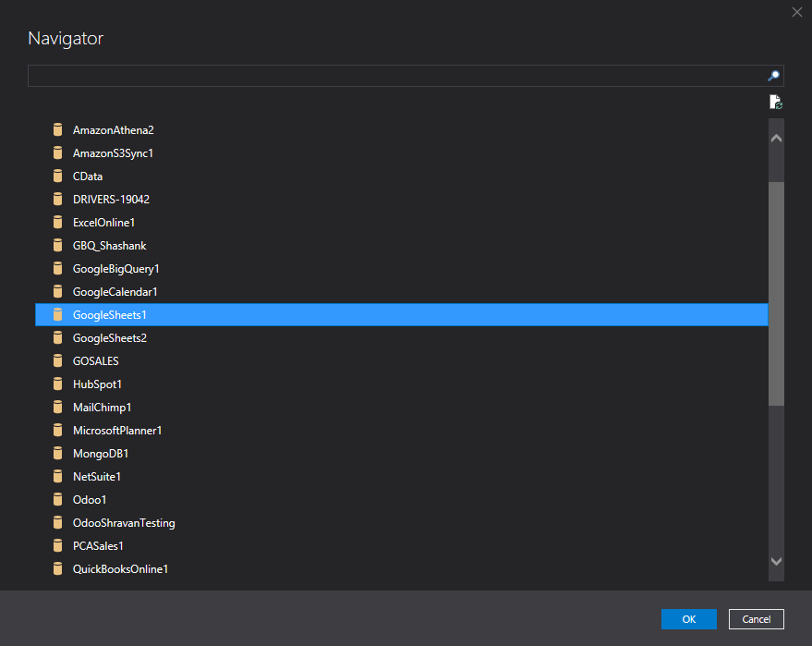This screenshot has height=646, width=812.
Task: Click the database icon next to ExcelOnline1
Action: point(58,222)
